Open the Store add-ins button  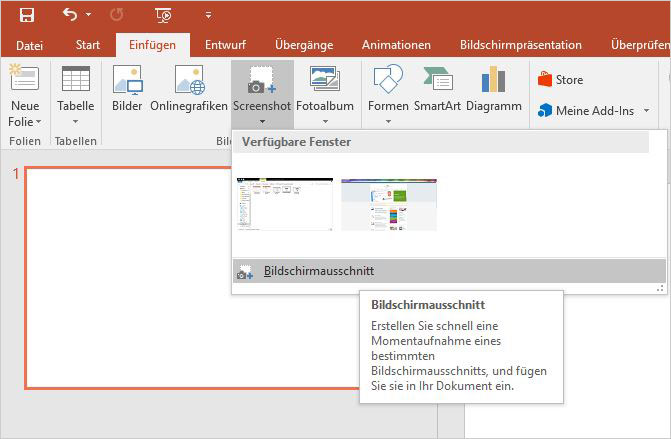tap(561, 80)
